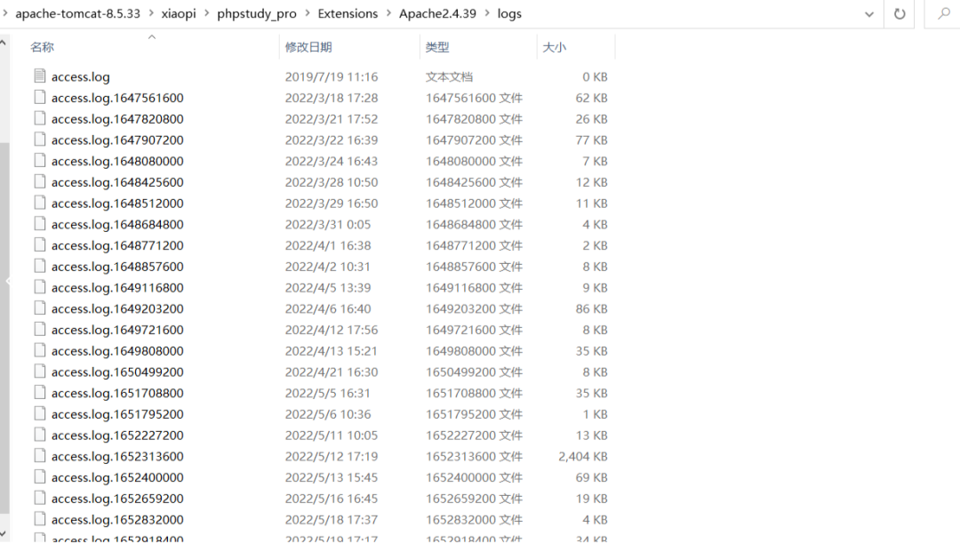Click file icon of access.log.1649203200
The width and height of the screenshot is (960, 560).
(x=40, y=308)
